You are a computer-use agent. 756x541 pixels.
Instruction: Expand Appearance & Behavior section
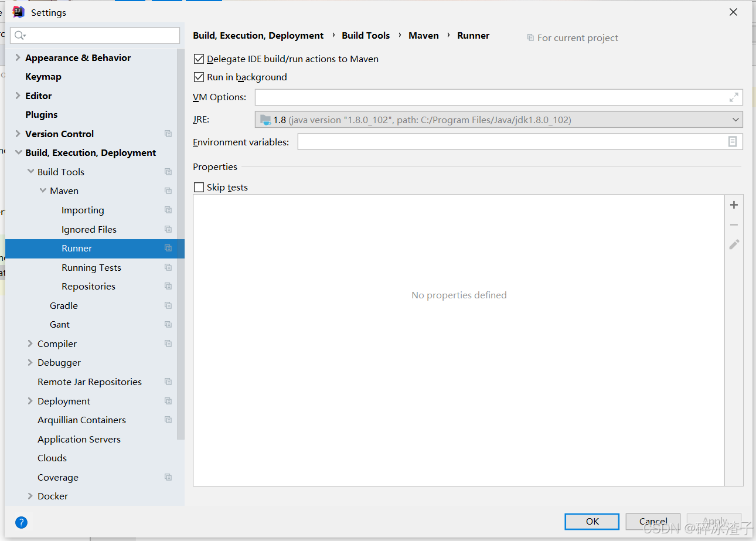18,57
